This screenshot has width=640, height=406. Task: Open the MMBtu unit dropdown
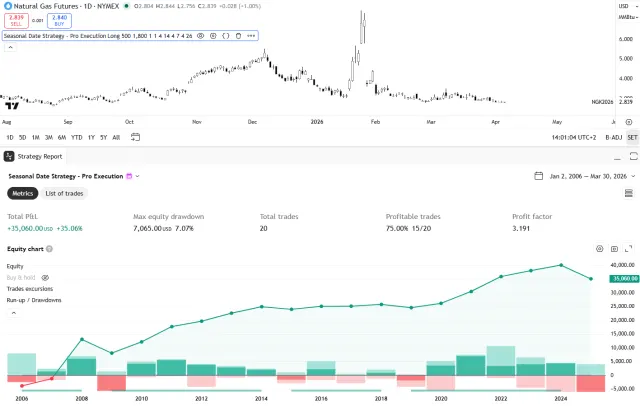pos(628,17)
